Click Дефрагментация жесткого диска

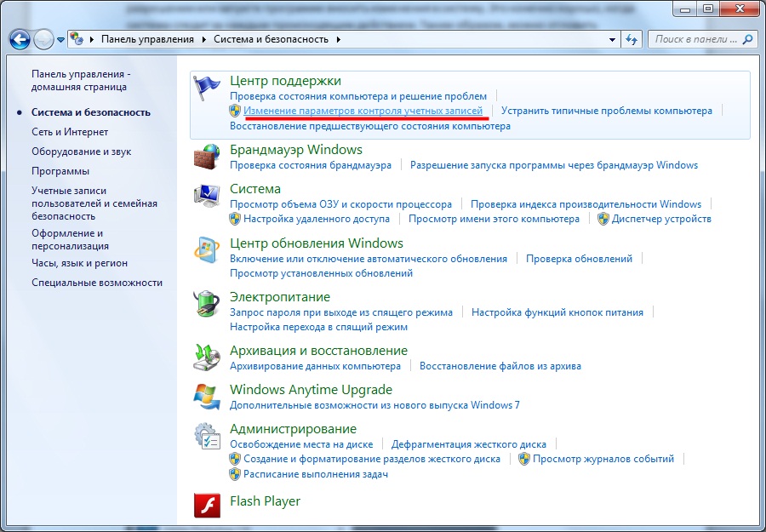[x=469, y=444]
